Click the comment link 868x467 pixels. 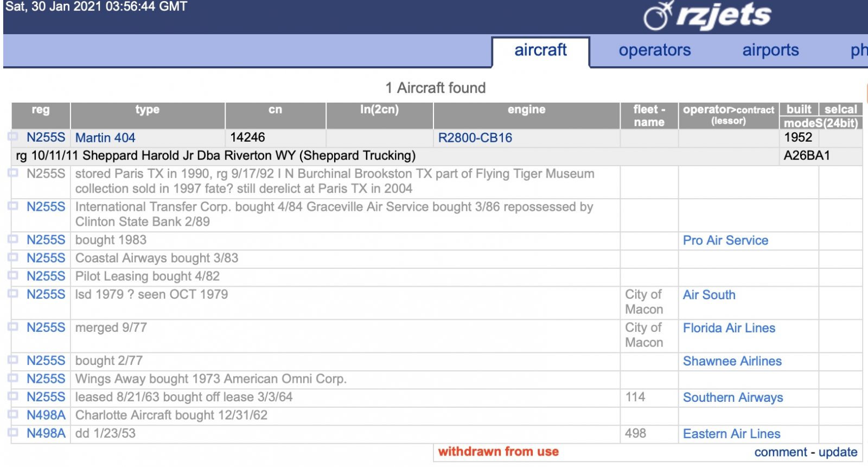click(x=781, y=452)
